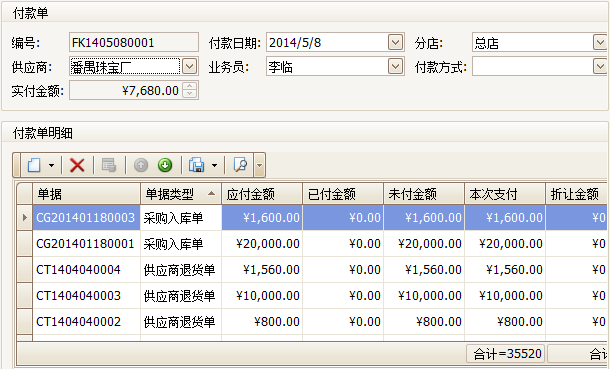
Task: Click 本次支付 cell ¥800.00
Action: point(505,322)
